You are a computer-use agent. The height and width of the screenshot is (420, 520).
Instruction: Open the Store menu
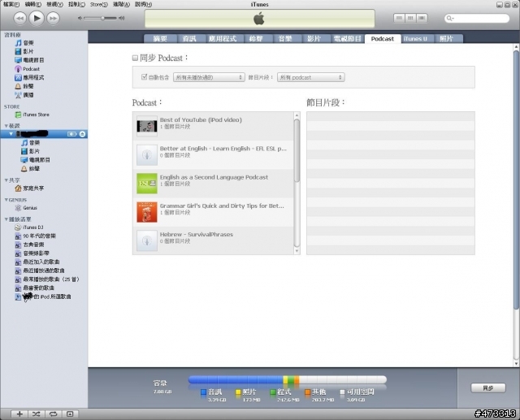pos(99,4)
